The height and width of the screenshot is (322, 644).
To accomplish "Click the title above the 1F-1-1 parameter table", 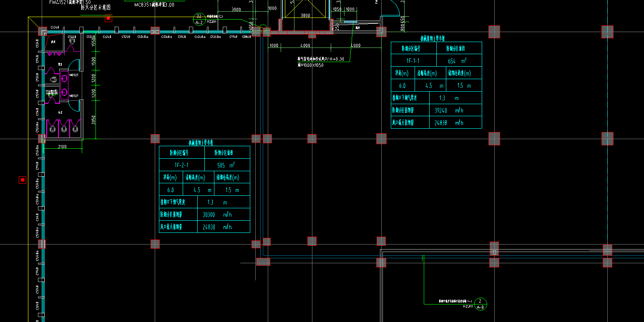I will pyautogui.click(x=433, y=38).
